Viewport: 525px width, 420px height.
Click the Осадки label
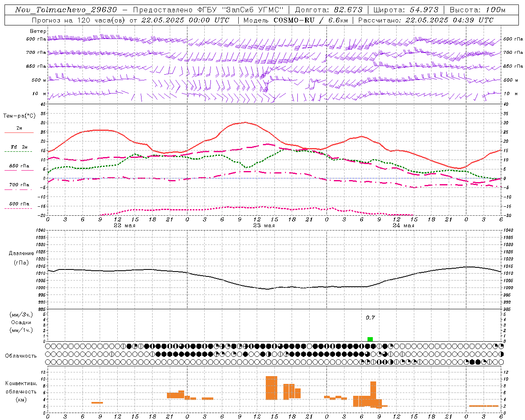[21, 322]
